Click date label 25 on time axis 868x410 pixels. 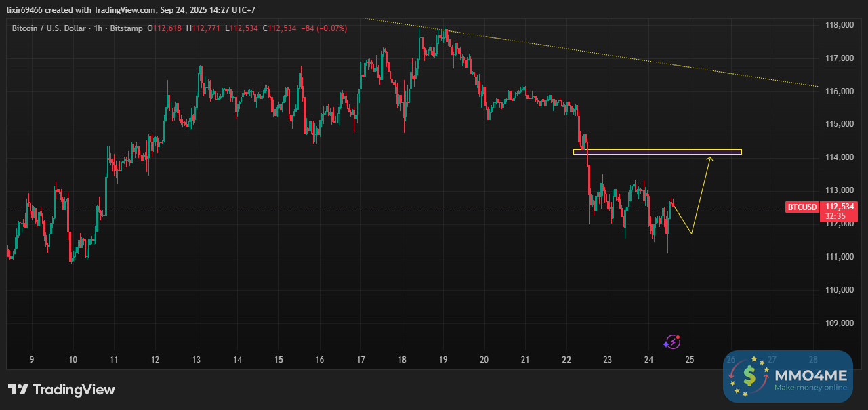[690, 360]
